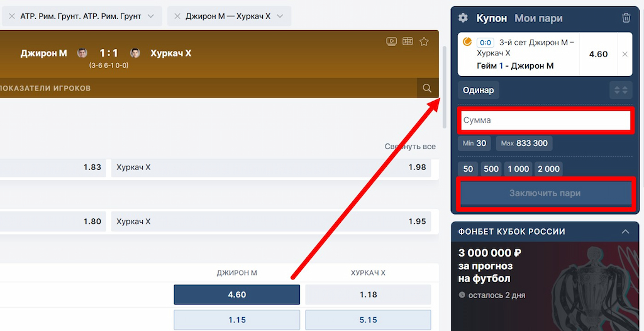
Task: Click Свернуть все link
Action: (x=410, y=147)
